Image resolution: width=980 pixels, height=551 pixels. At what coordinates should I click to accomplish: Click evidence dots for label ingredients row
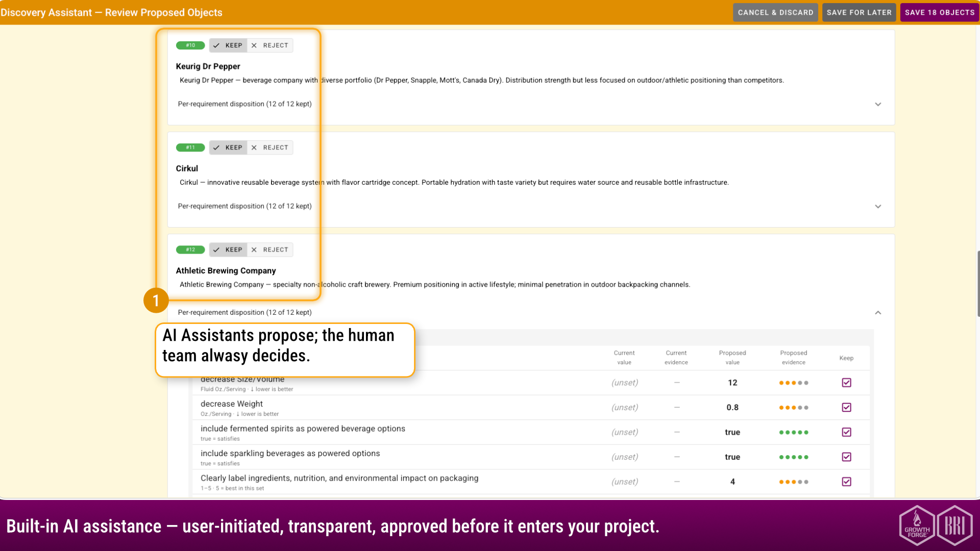(x=794, y=482)
